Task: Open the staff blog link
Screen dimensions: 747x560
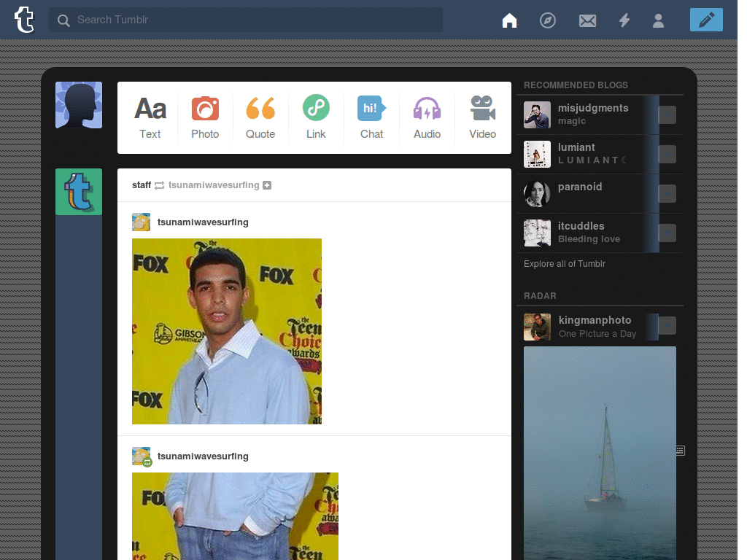Action: point(142,185)
